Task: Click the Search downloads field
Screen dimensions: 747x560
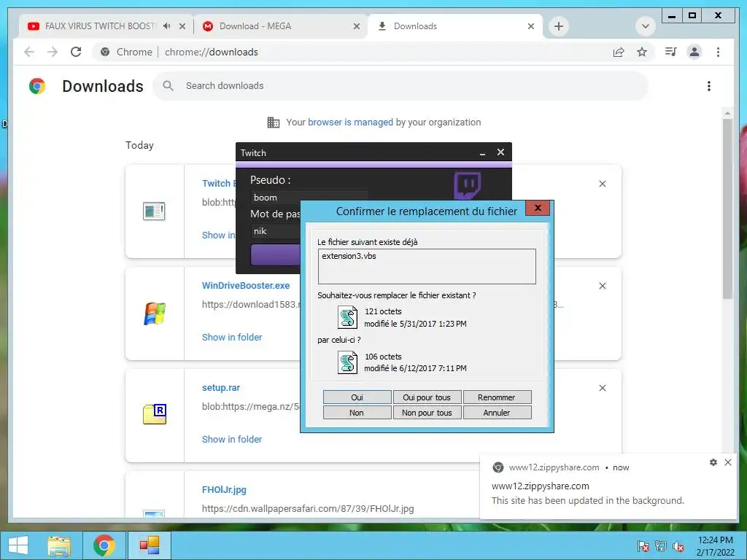Action: click(400, 86)
